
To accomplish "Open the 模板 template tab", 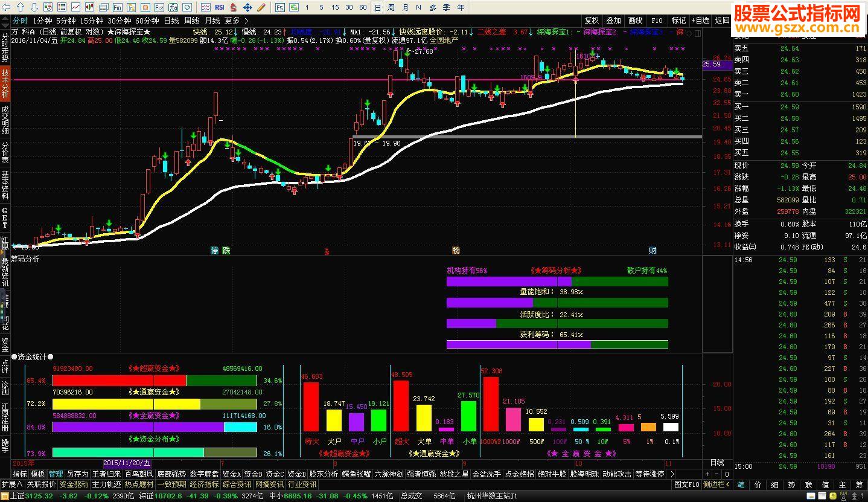I will [37, 474].
